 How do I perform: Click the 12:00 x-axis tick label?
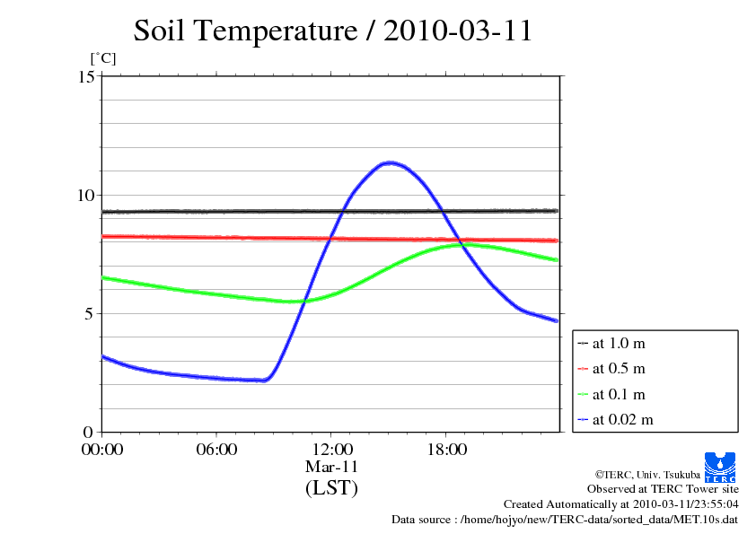point(331,450)
